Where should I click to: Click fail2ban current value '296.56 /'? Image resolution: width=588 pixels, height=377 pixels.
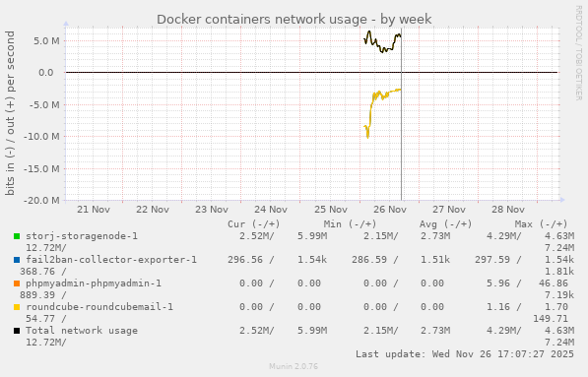251,260
